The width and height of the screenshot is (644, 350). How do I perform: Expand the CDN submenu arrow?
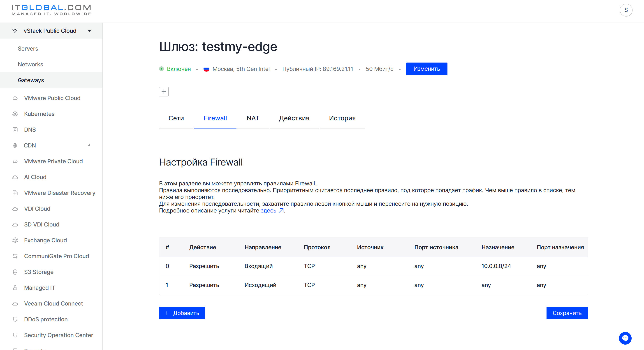tap(89, 145)
